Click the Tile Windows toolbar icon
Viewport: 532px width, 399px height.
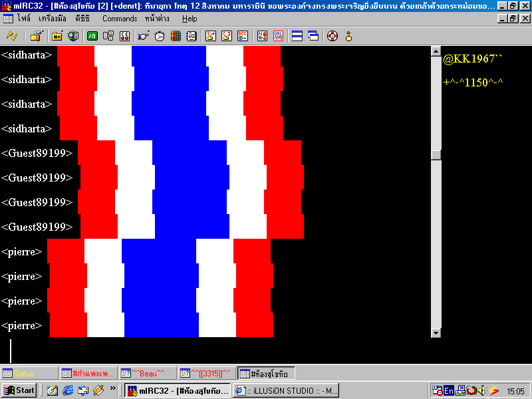point(297,36)
